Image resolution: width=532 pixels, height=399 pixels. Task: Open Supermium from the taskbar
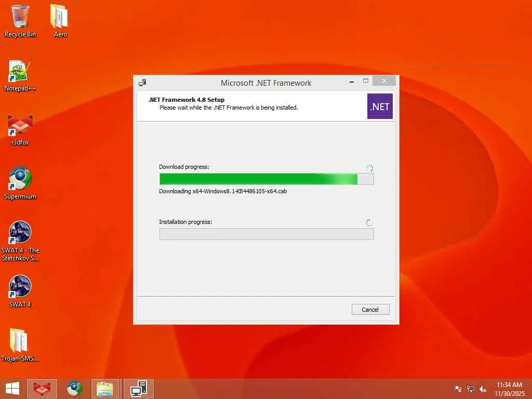pos(74,389)
